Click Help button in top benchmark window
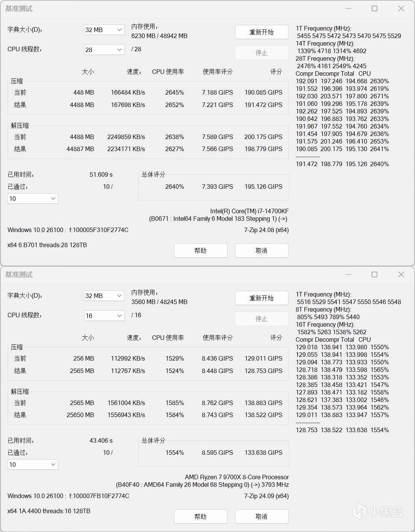 coord(201,251)
